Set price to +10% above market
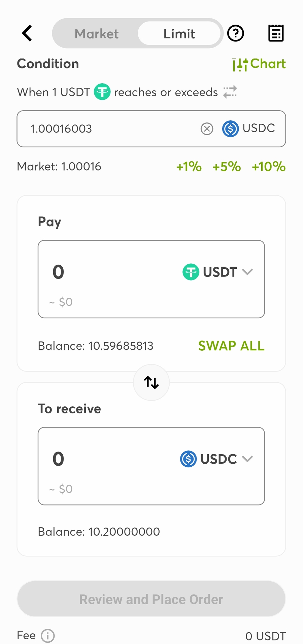 (x=269, y=167)
